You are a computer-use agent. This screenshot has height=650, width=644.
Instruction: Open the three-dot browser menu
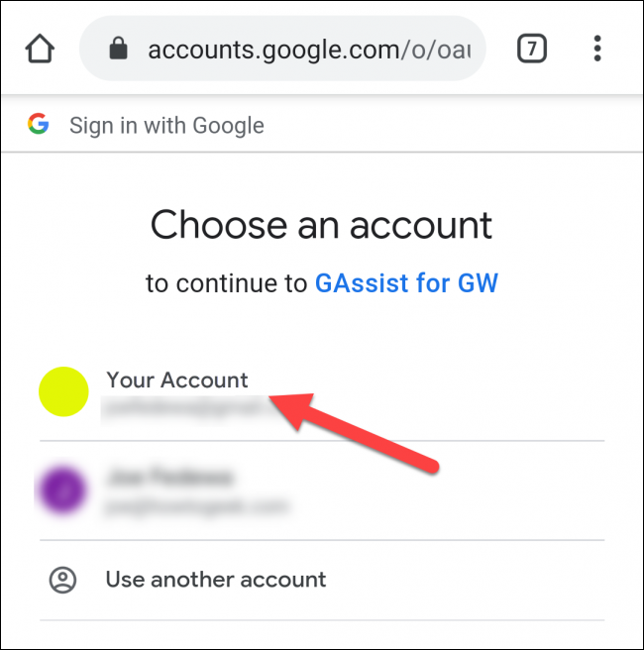coord(597,49)
